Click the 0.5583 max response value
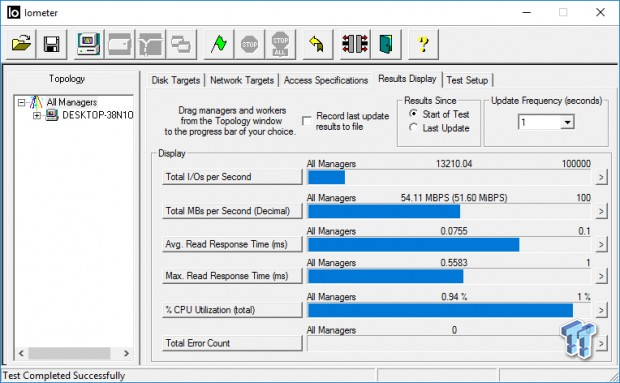This screenshot has height=383, width=620. [454, 262]
